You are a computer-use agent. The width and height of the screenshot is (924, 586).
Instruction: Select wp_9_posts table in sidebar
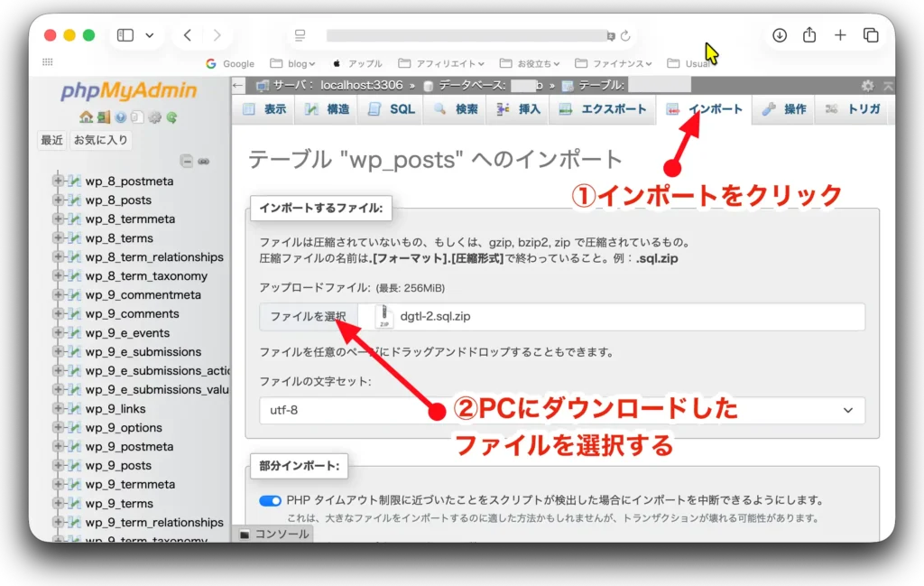[118, 466]
